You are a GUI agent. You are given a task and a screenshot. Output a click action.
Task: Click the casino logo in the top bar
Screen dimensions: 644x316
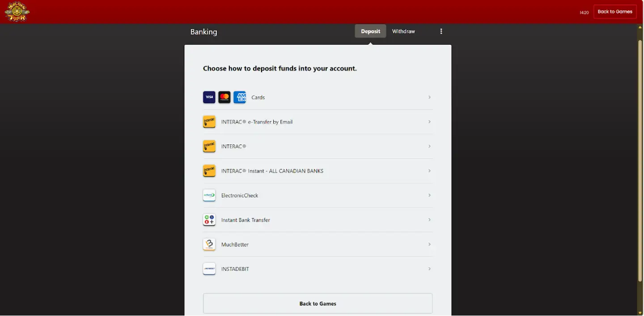click(17, 12)
